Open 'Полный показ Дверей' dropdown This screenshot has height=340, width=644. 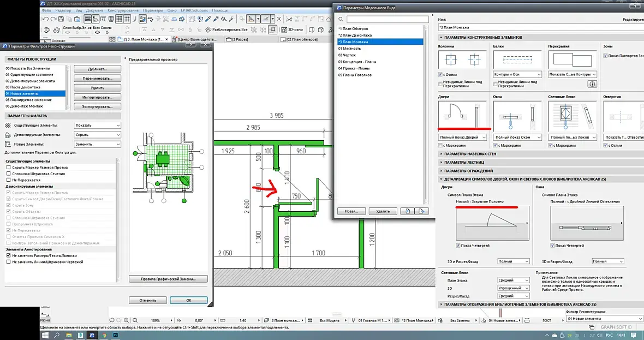coord(462,137)
